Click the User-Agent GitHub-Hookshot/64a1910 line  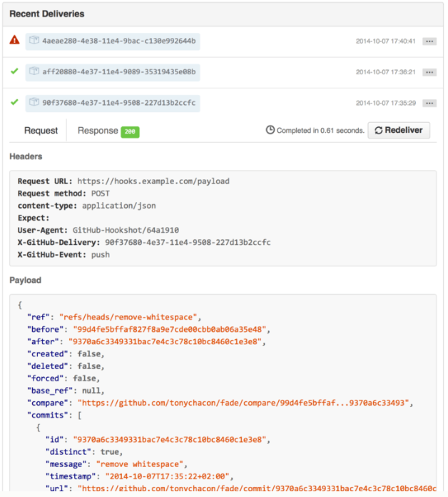coord(98,230)
